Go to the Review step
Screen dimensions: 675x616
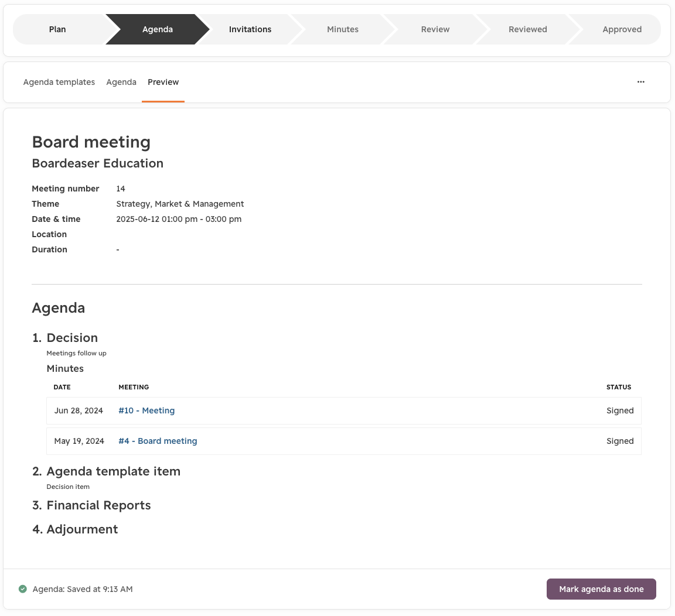435,29
